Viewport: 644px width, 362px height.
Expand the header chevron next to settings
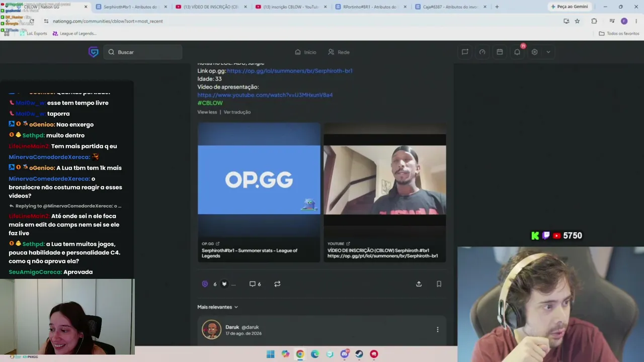pos(548,52)
